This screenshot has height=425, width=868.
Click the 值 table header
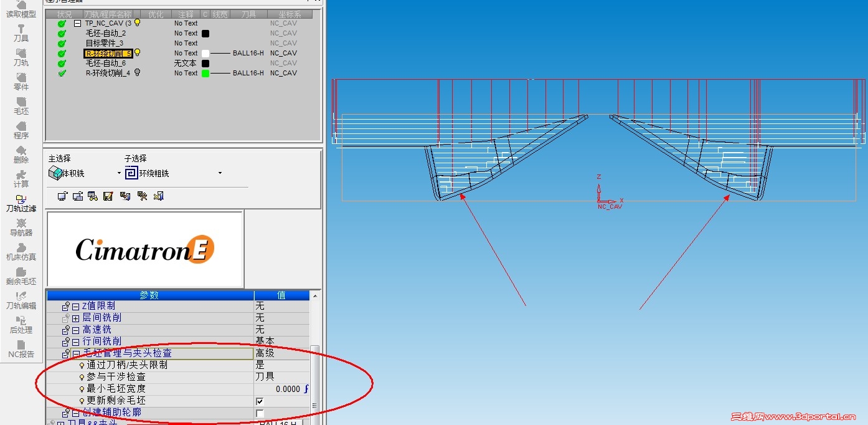pos(281,295)
